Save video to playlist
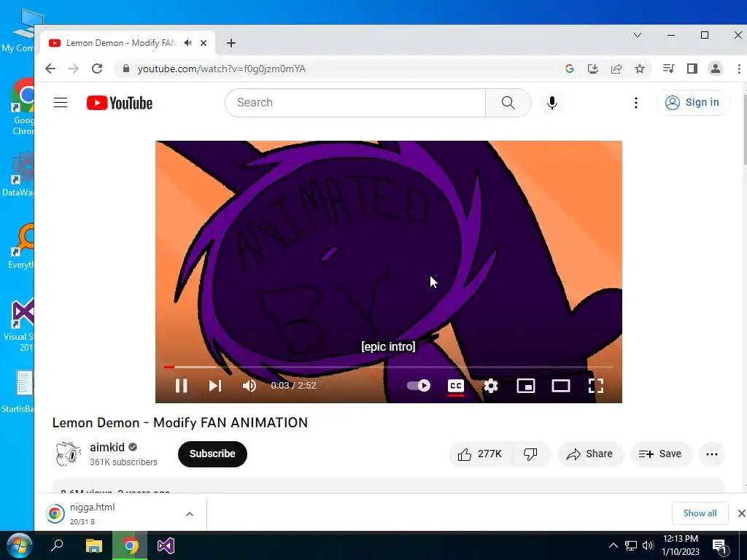 pos(660,454)
